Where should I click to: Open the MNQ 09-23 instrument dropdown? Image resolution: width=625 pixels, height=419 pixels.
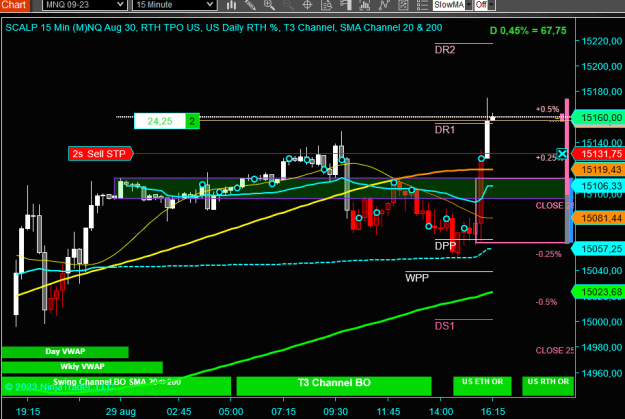click(x=85, y=5)
